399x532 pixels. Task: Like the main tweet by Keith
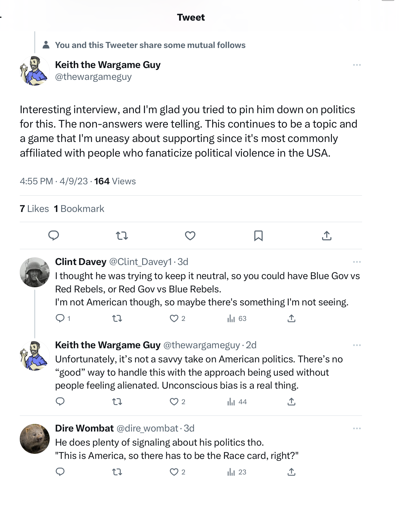point(190,235)
